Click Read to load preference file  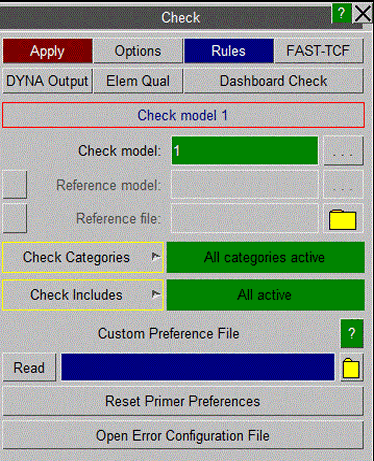point(29,368)
